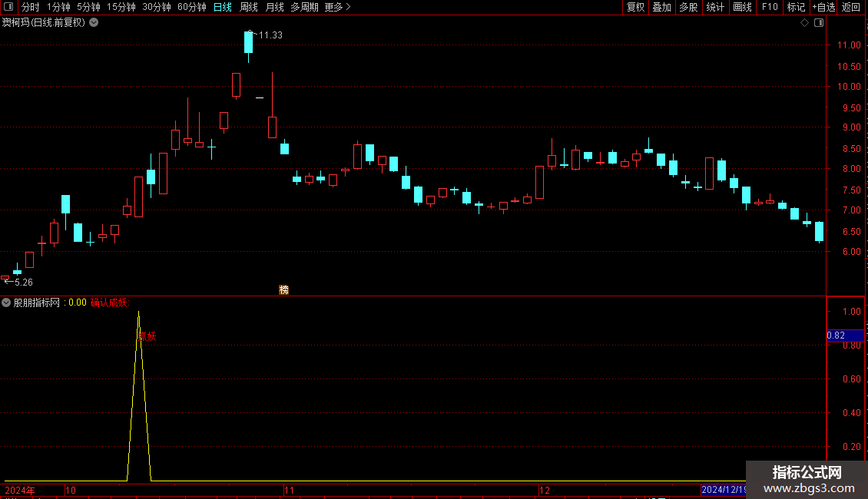The height and width of the screenshot is (499, 868).
Task: Click the 11.33 high price label
Action: (x=270, y=35)
